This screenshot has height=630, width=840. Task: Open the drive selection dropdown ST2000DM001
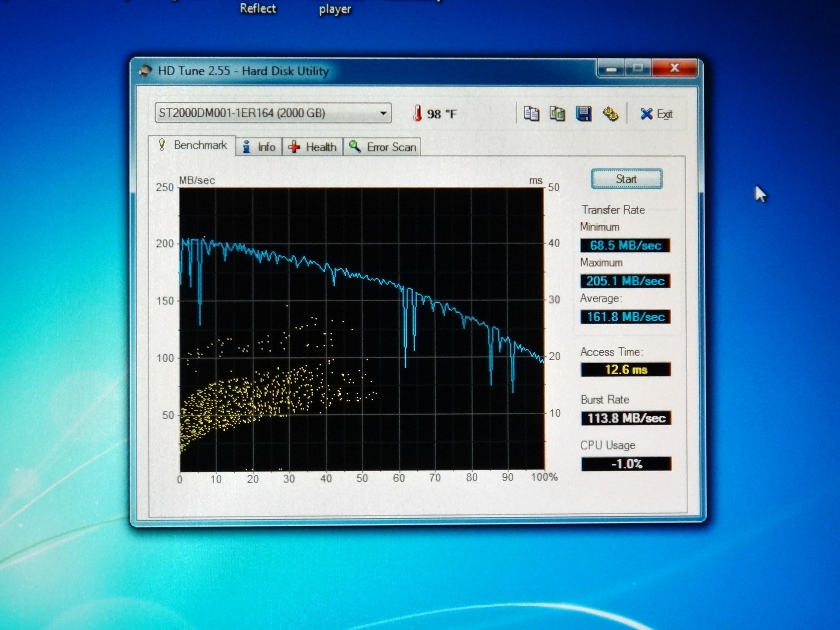pos(273,113)
